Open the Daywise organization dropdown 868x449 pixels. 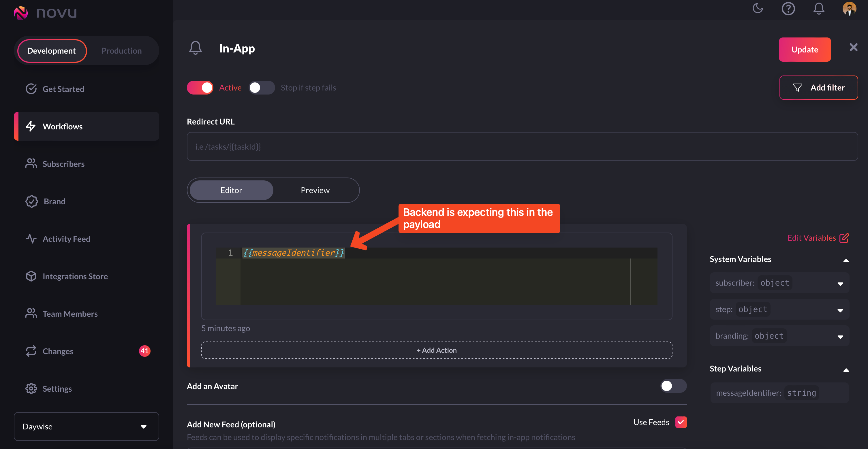pos(86,427)
